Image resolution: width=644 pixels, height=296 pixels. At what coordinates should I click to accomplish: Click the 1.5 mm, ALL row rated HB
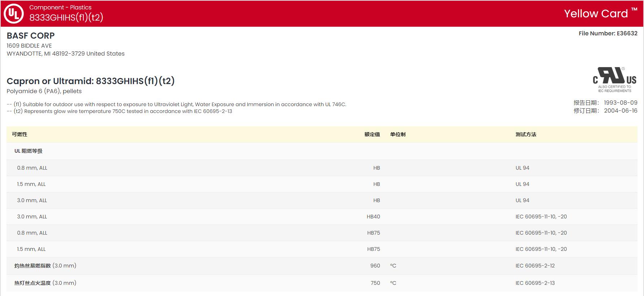322,184
